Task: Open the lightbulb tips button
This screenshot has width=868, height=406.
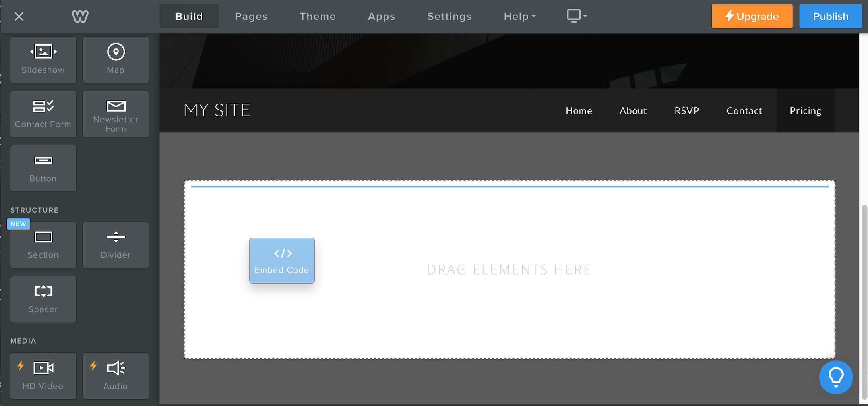Action: click(x=836, y=377)
